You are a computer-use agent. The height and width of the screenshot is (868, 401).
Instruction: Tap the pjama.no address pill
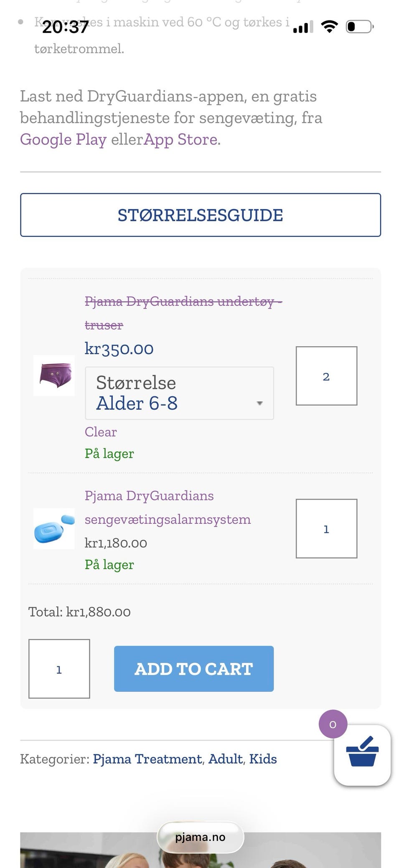pos(200,837)
